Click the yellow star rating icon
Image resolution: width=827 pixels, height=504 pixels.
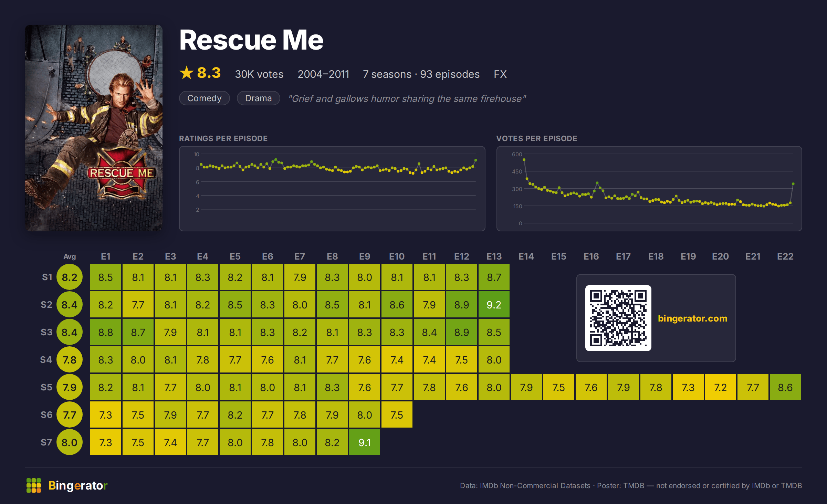(x=187, y=73)
